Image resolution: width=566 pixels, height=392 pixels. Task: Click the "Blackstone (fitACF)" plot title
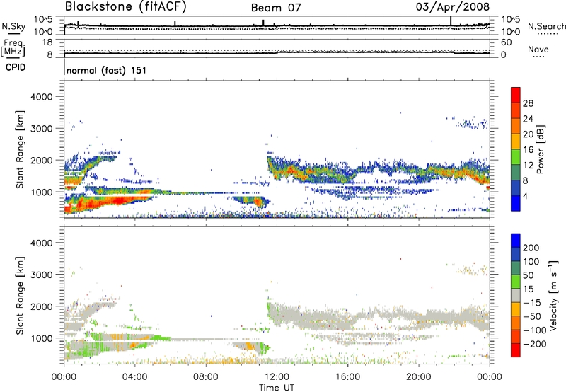point(125,6)
